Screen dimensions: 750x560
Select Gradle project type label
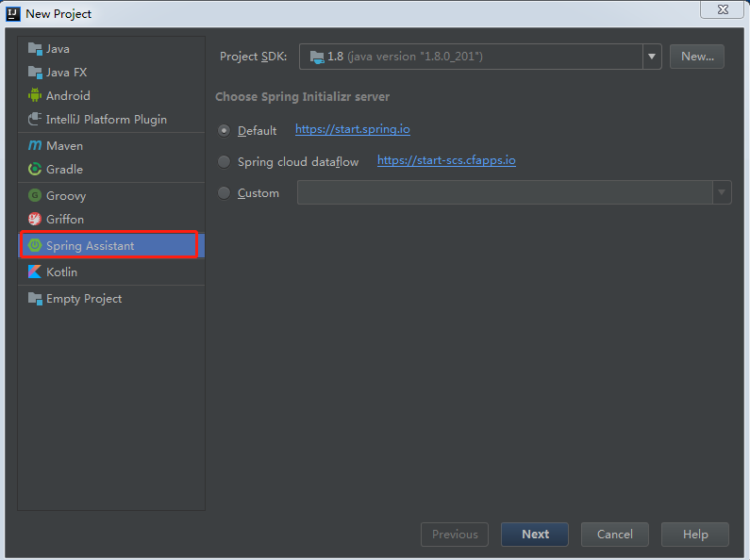pos(64,169)
